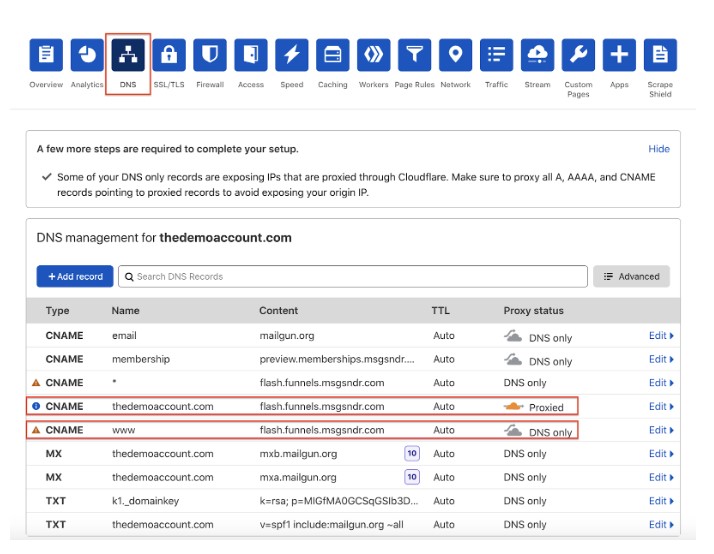714x554 pixels.
Task: Click the thedemoaccount.com domain heading
Action: tap(225, 238)
